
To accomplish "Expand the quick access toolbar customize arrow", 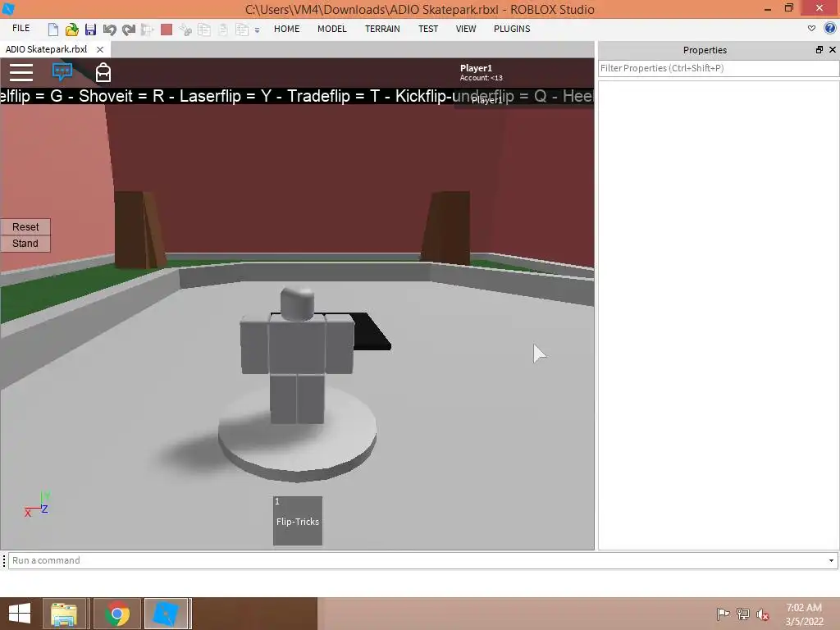I will pos(257,30).
